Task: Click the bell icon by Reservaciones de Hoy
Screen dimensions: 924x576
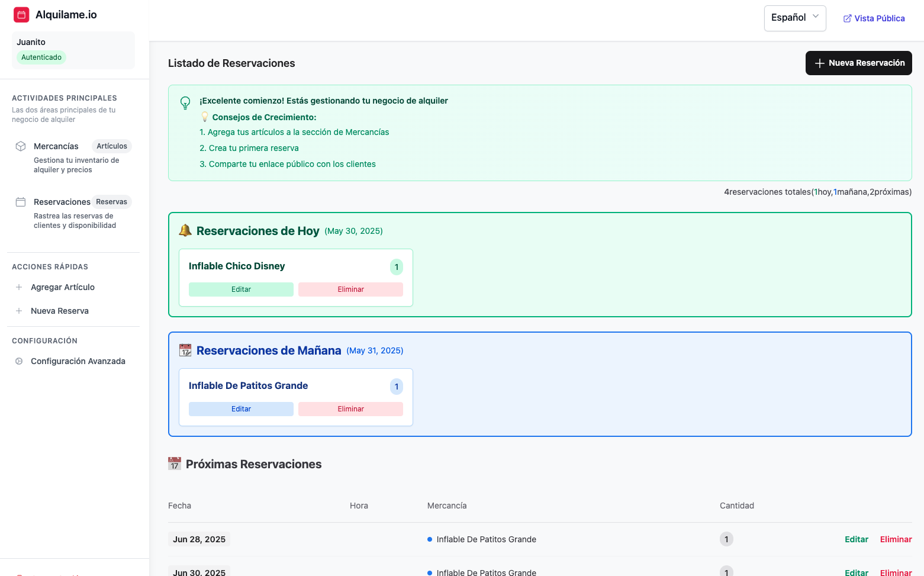Action: coord(185,230)
